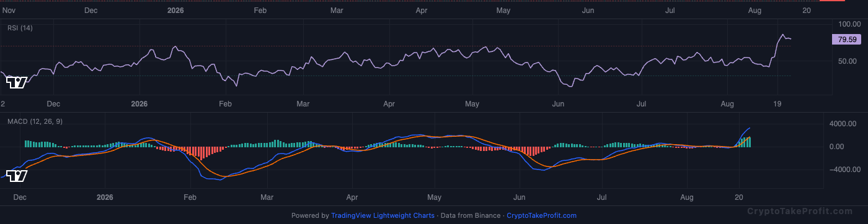
Task: Click 'Jul' on the MACD pane time axis
Action: click(x=601, y=197)
